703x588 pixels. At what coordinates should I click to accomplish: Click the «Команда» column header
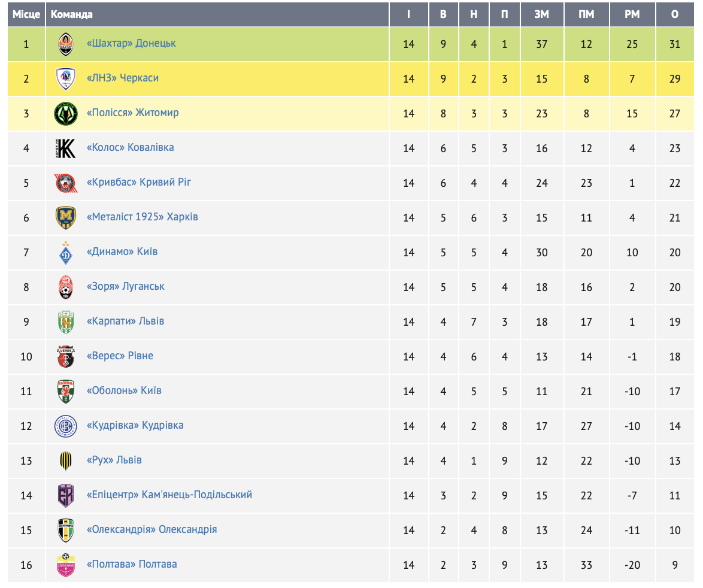pos(72,14)
